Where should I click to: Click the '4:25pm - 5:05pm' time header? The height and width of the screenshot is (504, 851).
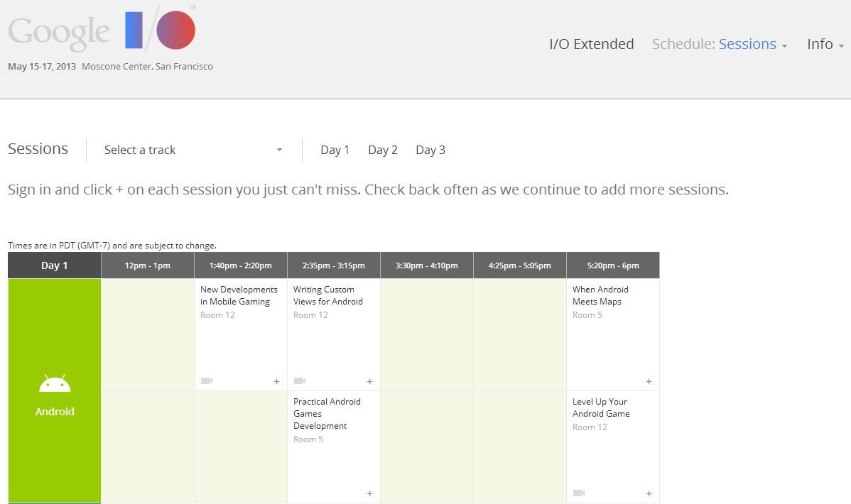520,265
